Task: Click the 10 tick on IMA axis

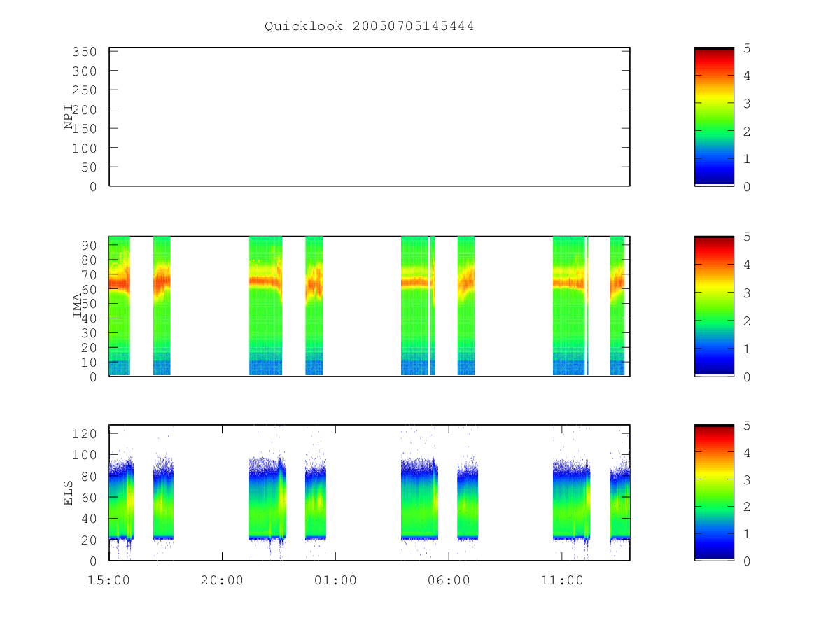Action: pos(90,363)
